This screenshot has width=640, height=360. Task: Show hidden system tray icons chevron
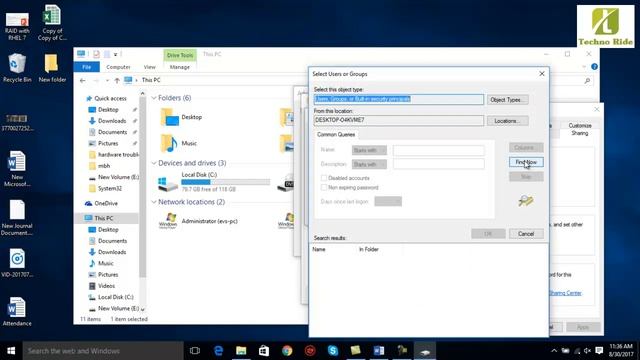[x=554, y=351]
